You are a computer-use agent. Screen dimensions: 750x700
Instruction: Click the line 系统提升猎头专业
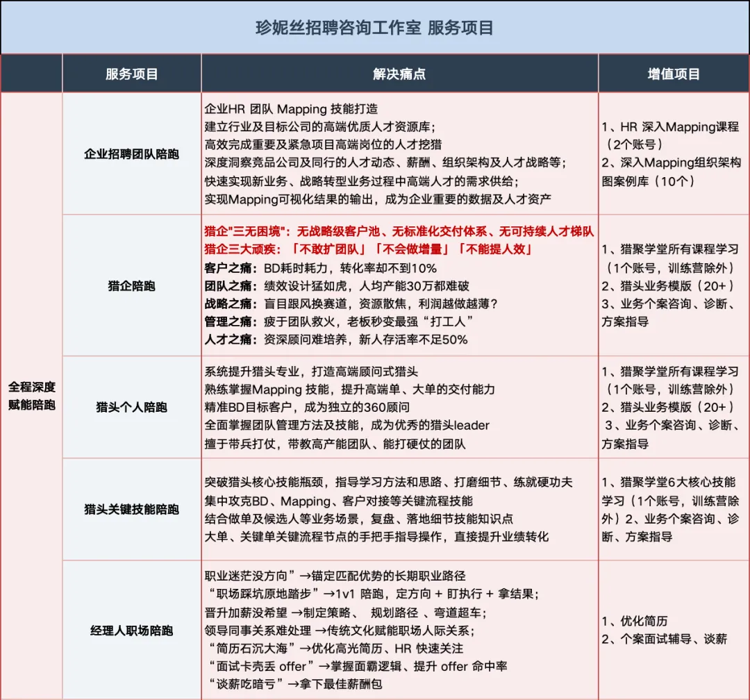(x=311, y=372)
